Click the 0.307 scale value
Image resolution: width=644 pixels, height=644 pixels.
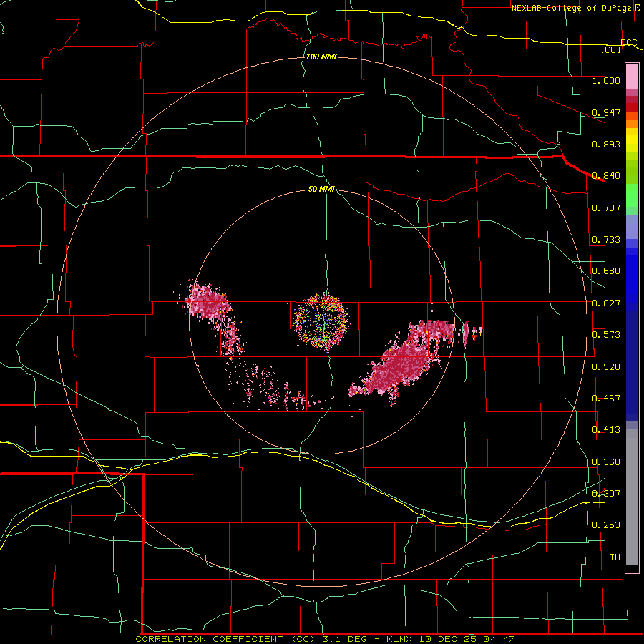pyautogui.click(x=606, y=494)
